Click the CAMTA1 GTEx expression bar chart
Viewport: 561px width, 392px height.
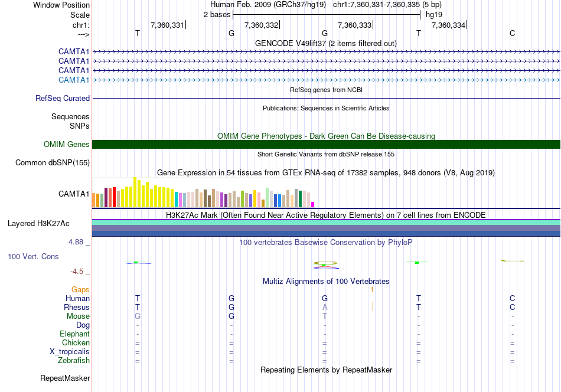tap(203, 192)
